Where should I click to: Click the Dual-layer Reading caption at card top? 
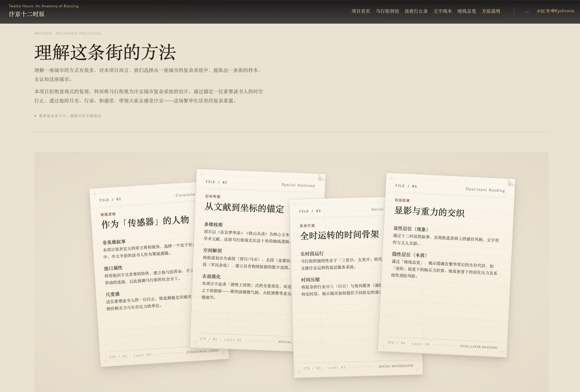tap(485, 189)
